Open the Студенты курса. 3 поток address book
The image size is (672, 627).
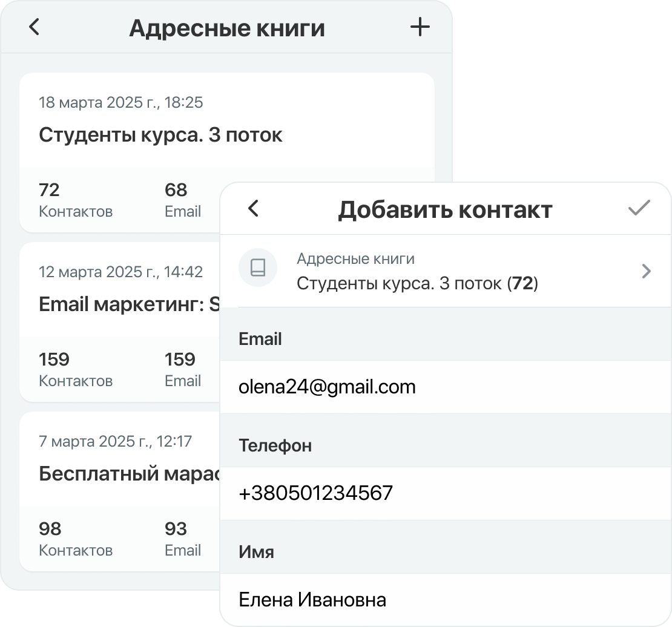[160, 134]
